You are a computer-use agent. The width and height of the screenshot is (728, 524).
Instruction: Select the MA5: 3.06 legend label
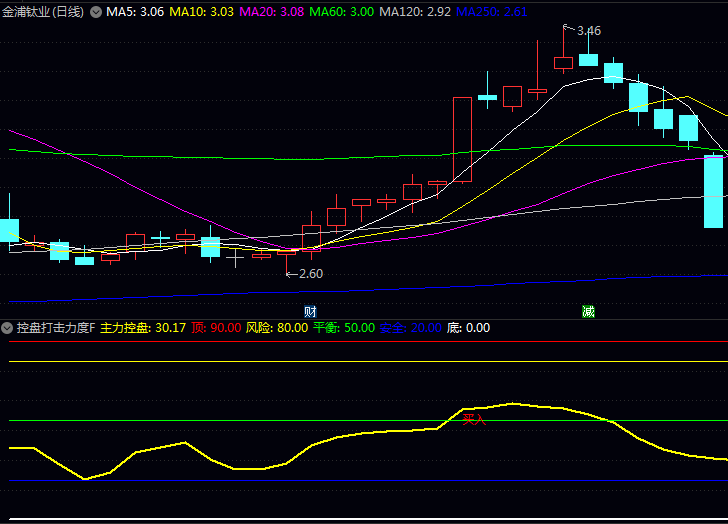point(135,12)
